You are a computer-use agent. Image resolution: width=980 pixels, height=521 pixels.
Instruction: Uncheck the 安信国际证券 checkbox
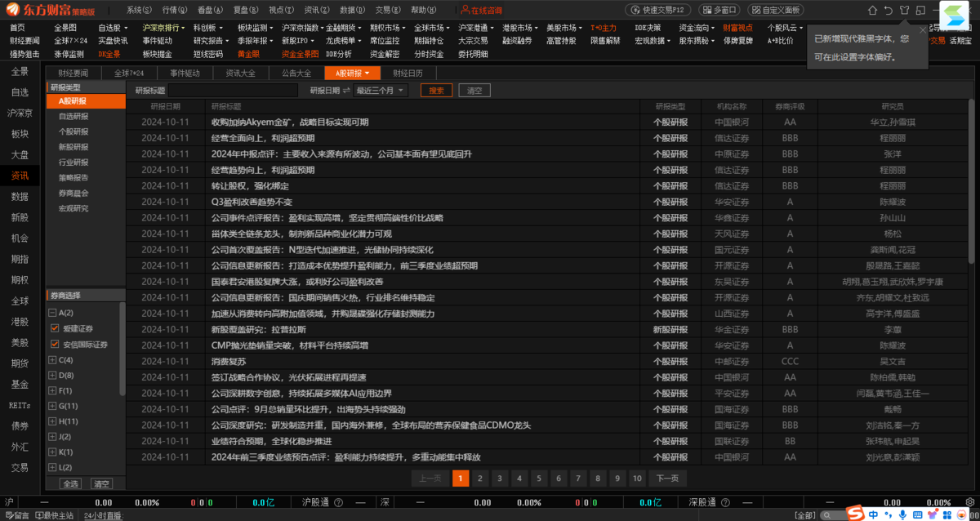(56, 344)
